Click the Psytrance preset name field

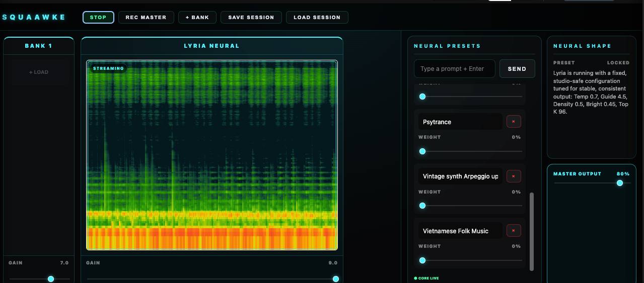click(460, 122)
